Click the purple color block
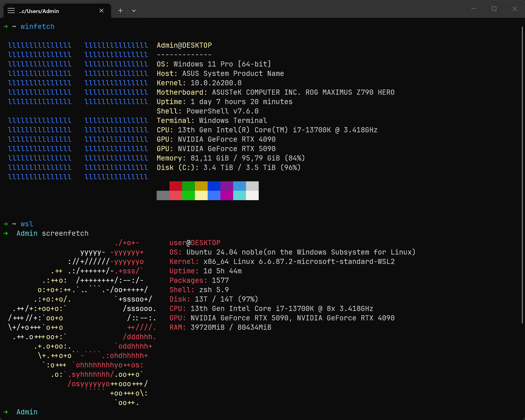The height and width of the screenshot is (420, 525). click(x=227, y=186)
